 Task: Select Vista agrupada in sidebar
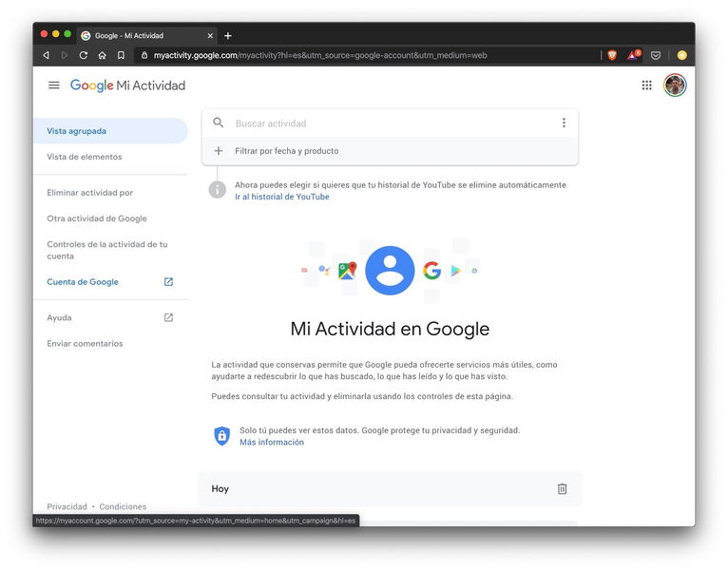click(x=110, y=131)
